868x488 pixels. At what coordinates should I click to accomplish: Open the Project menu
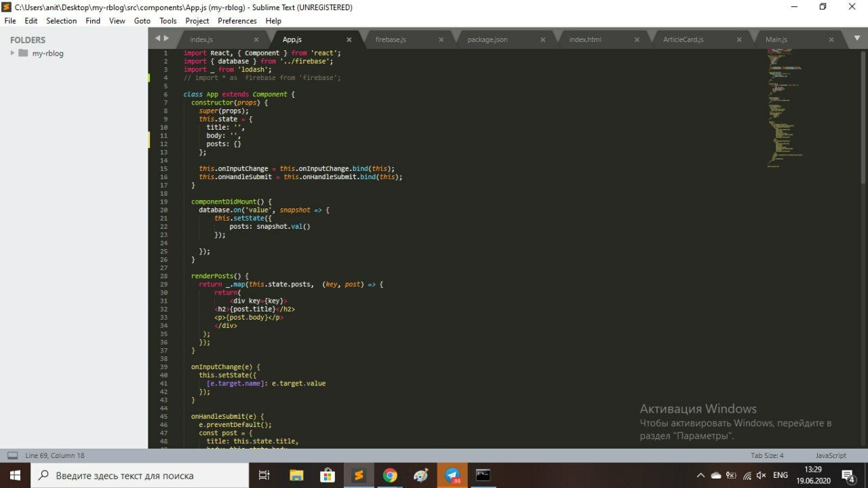[x=197, y=21]
